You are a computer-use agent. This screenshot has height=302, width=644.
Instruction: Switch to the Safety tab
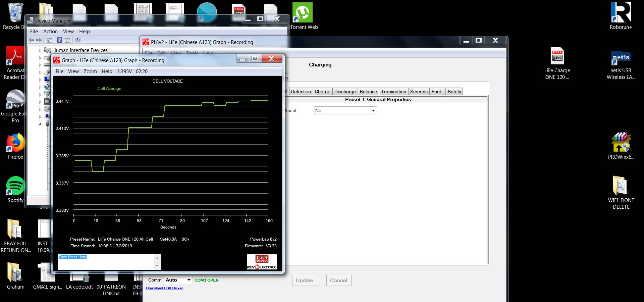(x=454, y=92)
